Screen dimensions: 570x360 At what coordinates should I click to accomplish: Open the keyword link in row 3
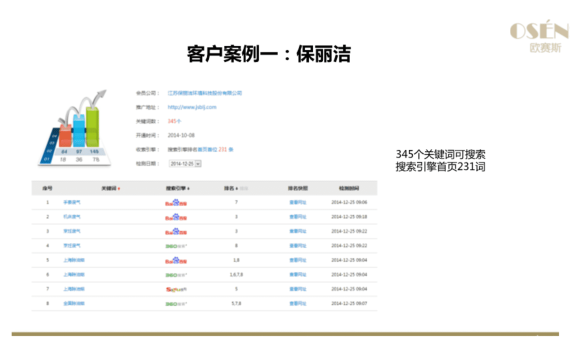72,231
